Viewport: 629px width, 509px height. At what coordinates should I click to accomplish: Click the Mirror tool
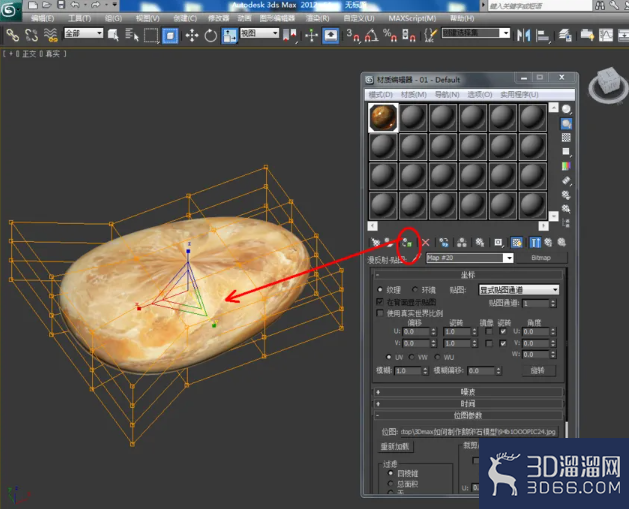point(523,35)
